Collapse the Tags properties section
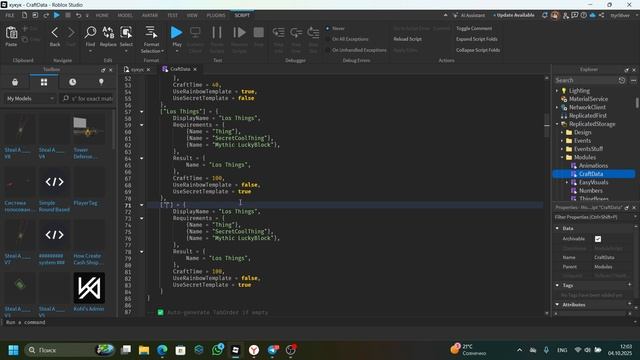This screenshot has height=360, width=640. (557, 285)
